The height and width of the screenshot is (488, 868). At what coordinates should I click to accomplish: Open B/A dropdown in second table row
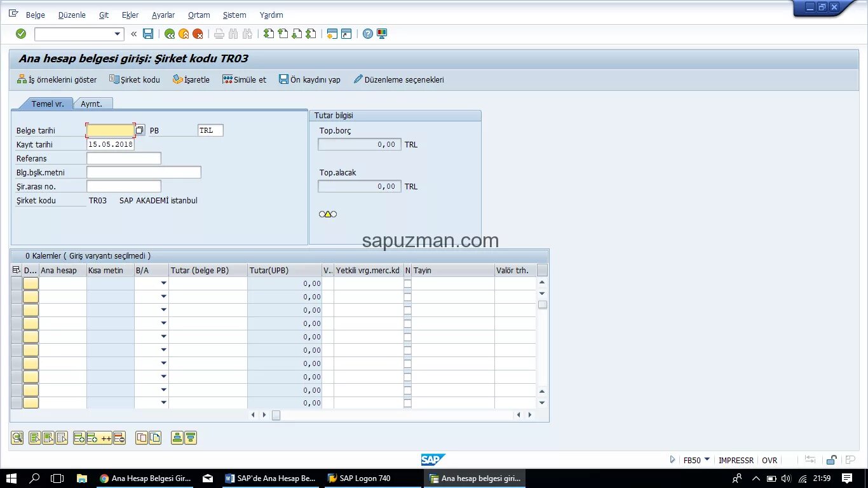pyautogui.click(x=163, y=297)
